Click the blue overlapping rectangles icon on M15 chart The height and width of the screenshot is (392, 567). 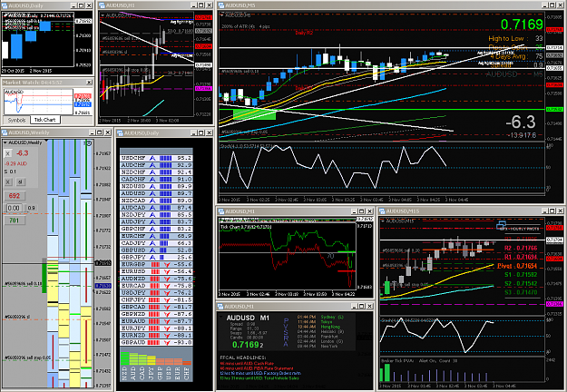(x=501, y=225)
